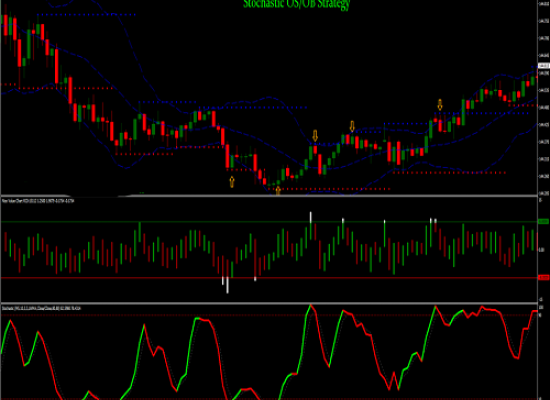Click the tallest white overbought spike bar in Value Chart
This screenshot has width=550, height=400.
311,217
